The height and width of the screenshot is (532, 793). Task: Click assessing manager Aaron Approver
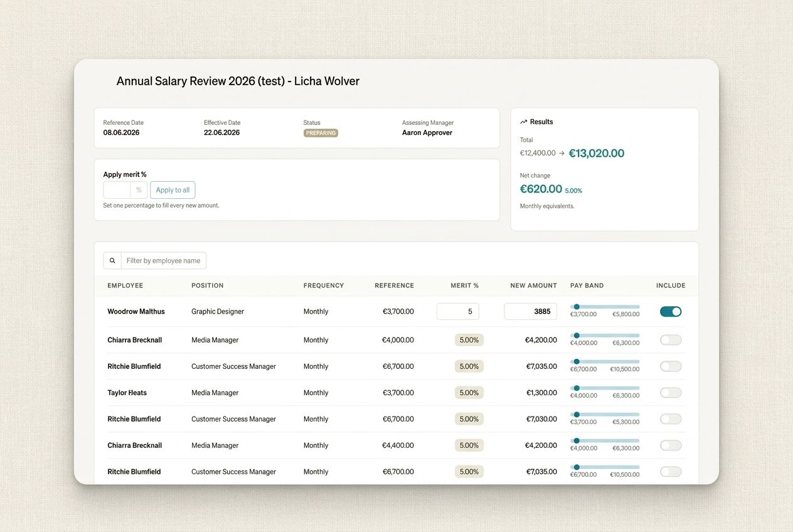click(x=427, y=132)
